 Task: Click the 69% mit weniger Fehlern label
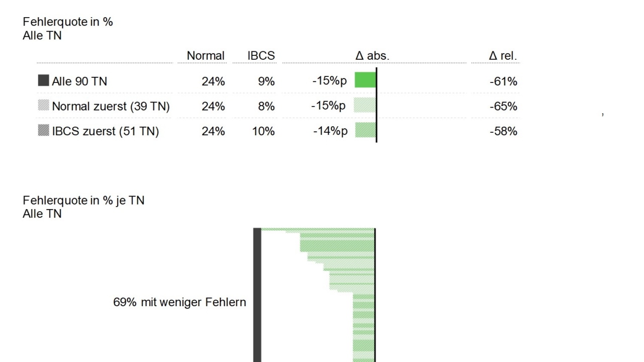(x=180, y=302)
